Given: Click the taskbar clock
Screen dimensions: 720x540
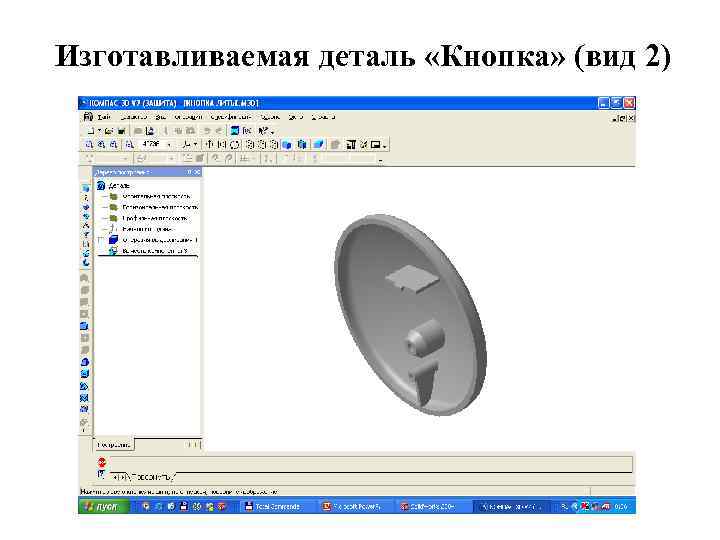Looking at the screenshot, I should click(621, 506).
